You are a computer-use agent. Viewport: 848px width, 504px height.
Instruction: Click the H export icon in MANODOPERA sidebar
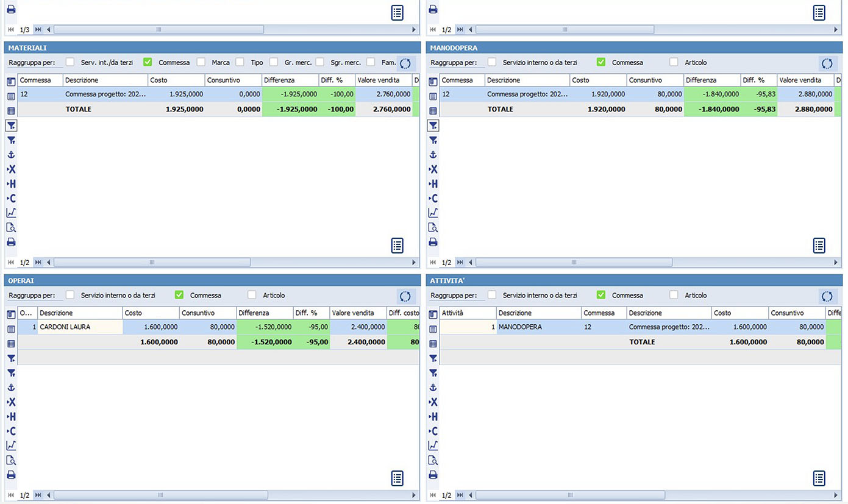coord(433,184)
